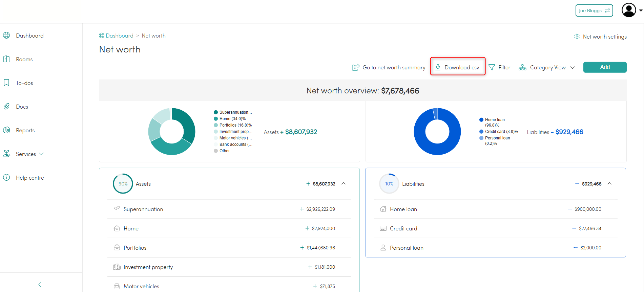Screen dimensions: 644x292
Task: Toggle the Motor vehicles legend entry
Action: [x=233, y=138]
